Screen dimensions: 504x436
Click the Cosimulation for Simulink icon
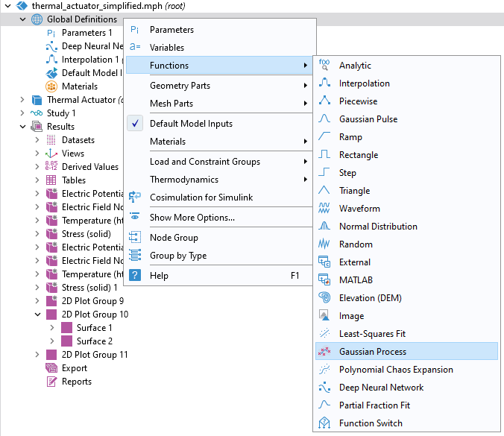point(135,197)
